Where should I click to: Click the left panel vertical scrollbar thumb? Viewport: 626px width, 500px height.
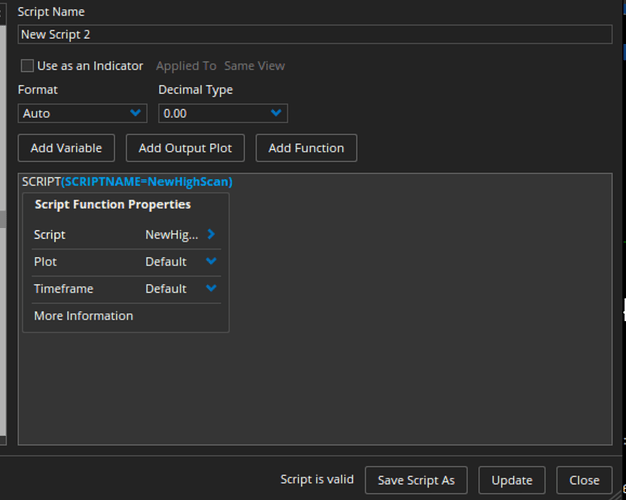(2, 219)
